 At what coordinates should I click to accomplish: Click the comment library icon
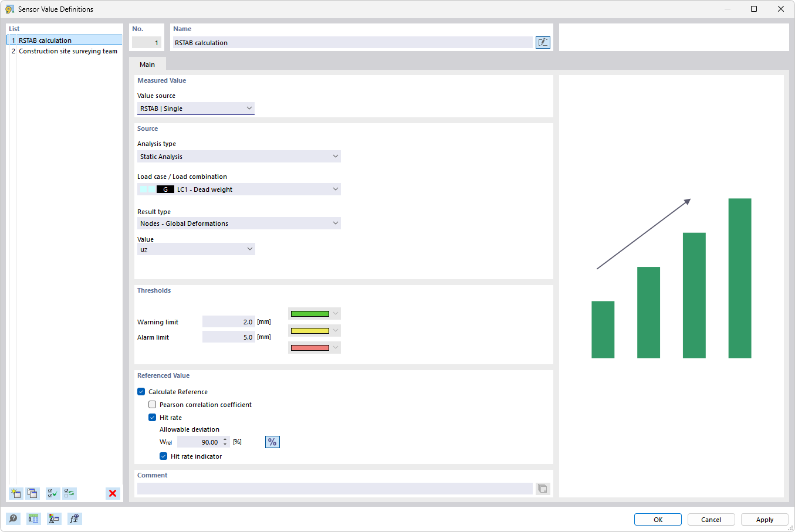point(543,489)
